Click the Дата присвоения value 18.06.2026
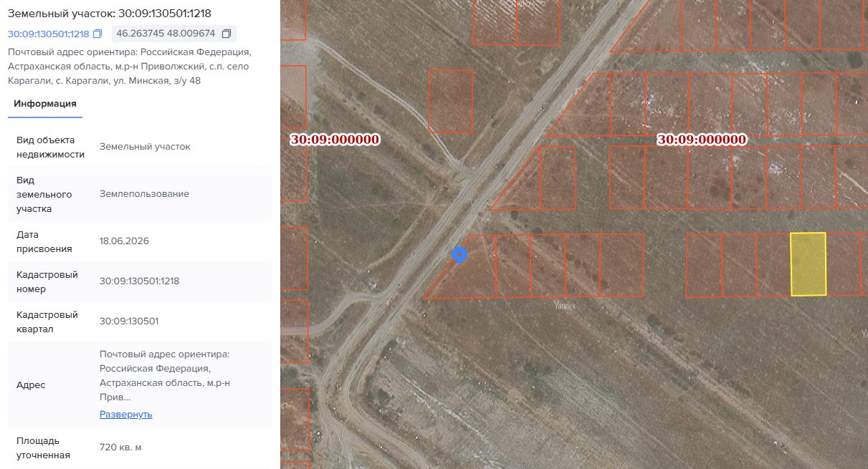868x469 pixels. pos(124,241)
